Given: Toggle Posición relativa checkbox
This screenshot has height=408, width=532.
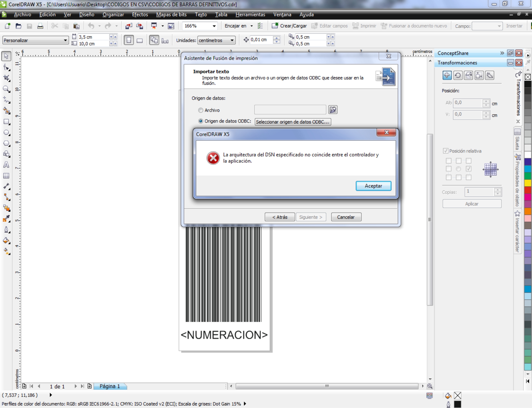Looking at the screenshot, I should [446, 151].
